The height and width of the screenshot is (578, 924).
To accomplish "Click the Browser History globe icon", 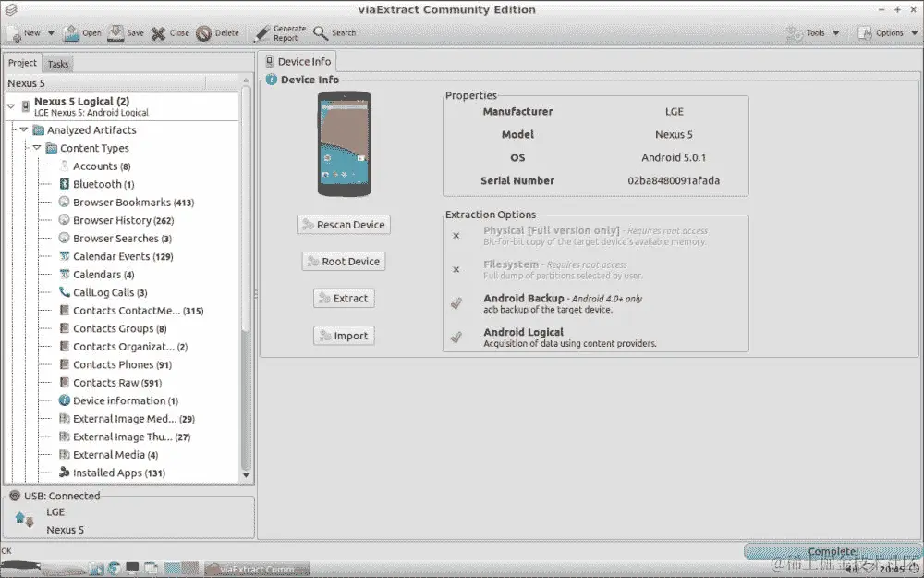I will tap(65, 220).
